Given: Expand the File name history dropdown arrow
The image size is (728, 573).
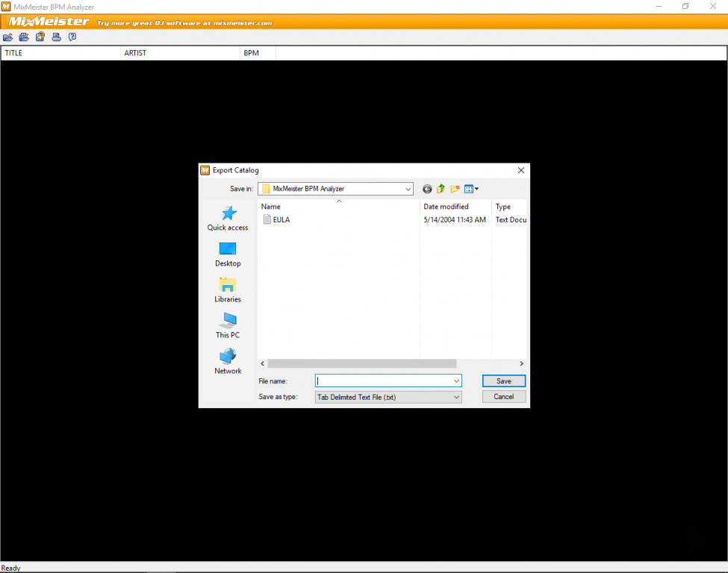Looking at the screenshot, I should 456,381.
